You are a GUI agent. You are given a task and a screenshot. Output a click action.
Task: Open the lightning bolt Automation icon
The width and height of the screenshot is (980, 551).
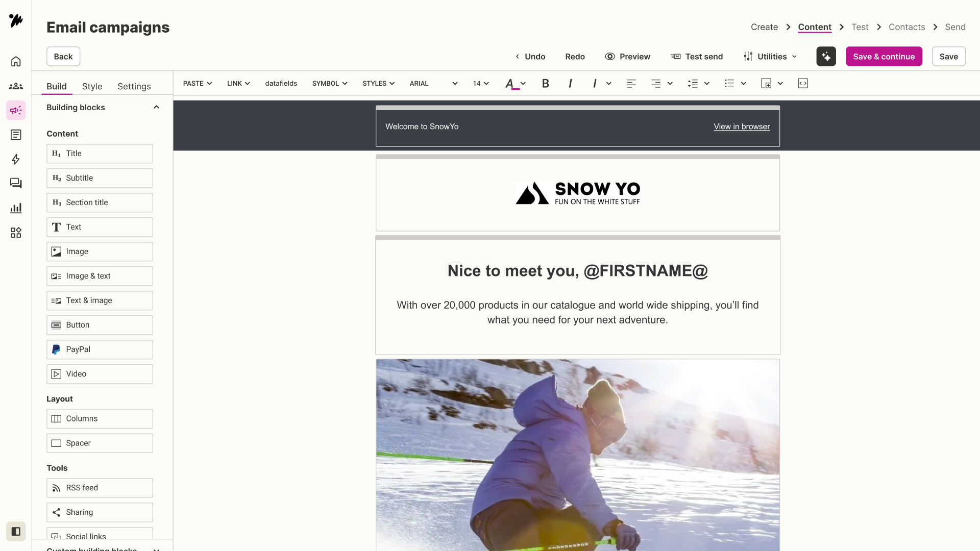click(16, 159)
